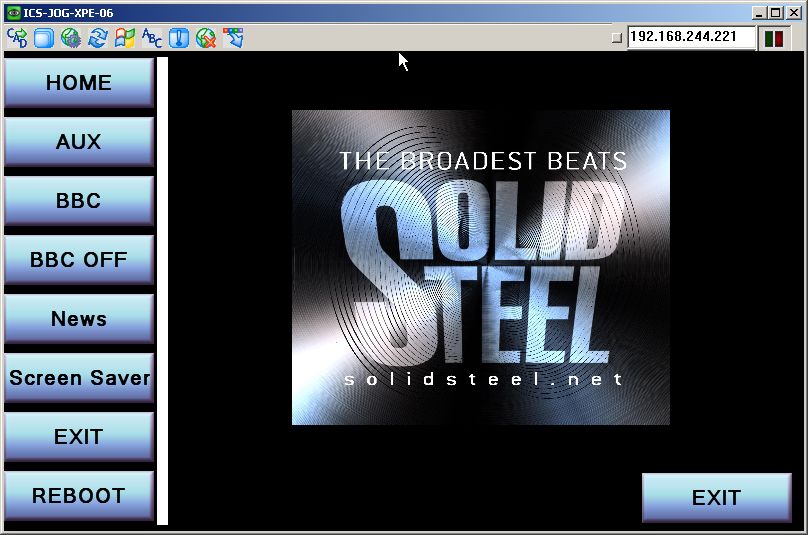Click the BBC OFF button
The height and width of the screenshot is (535, 808).
click(79, 259)
